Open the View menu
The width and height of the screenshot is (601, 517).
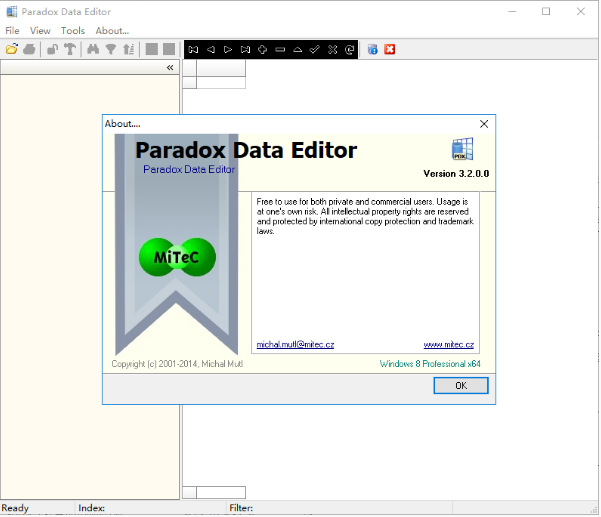[40, 31]
